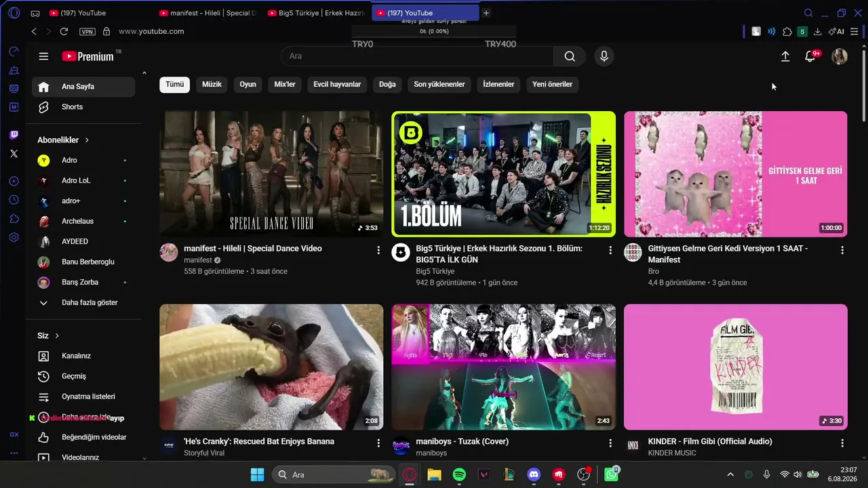
Task: Open the YouTube upload/create icon
Action: (x=785, y=57)
